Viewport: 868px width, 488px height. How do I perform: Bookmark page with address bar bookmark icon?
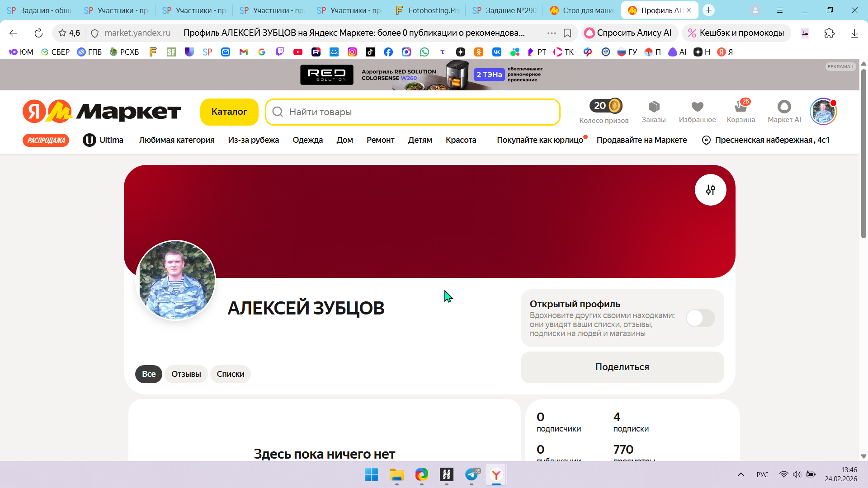tap(567, 33)
